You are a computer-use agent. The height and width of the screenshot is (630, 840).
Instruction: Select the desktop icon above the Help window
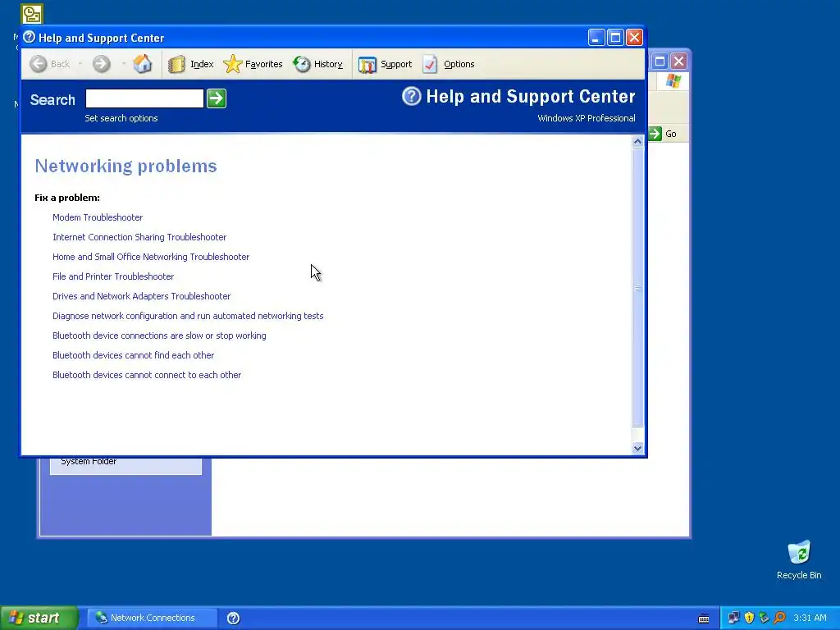(x=32, y=13)
